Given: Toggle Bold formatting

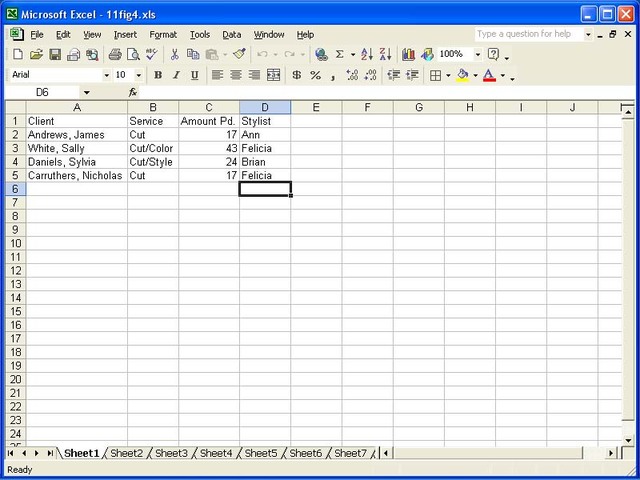Looking at the screenshot, I should [x=158, y=75].
